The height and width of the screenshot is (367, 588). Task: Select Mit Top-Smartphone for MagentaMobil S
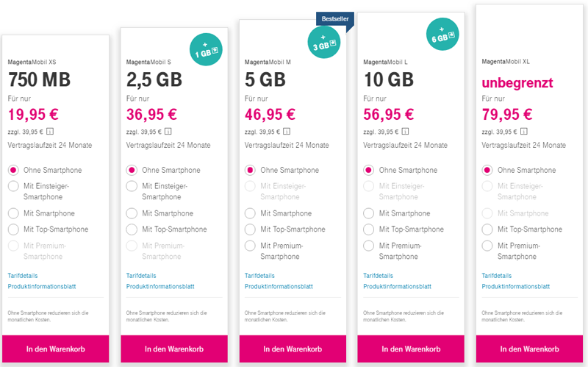(132, 229)
